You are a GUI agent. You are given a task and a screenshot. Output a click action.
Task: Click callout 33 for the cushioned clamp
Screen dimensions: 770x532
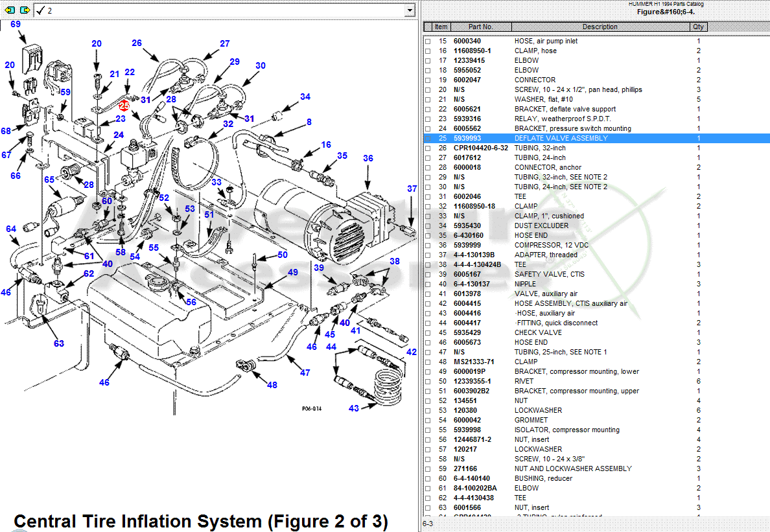coord(216,182)
